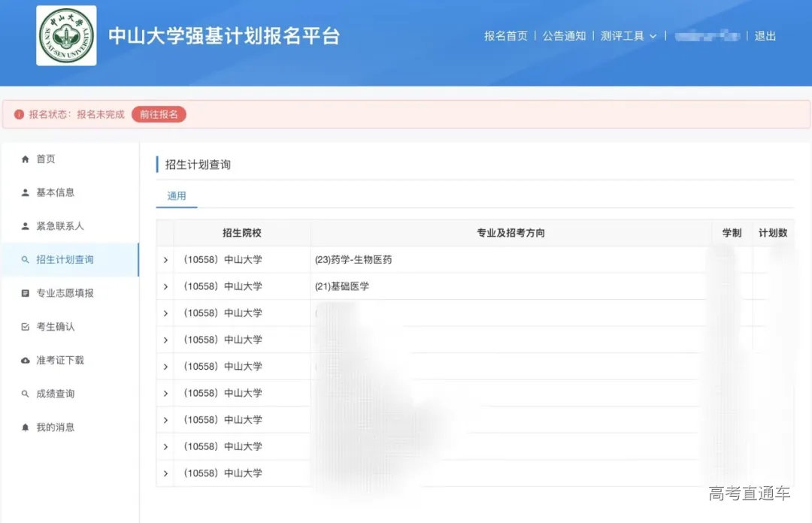The height and width of the screenshot is (523, 812).
Task: Select the 考生确认 checkmark icon
Action: (x=26, y=326)
